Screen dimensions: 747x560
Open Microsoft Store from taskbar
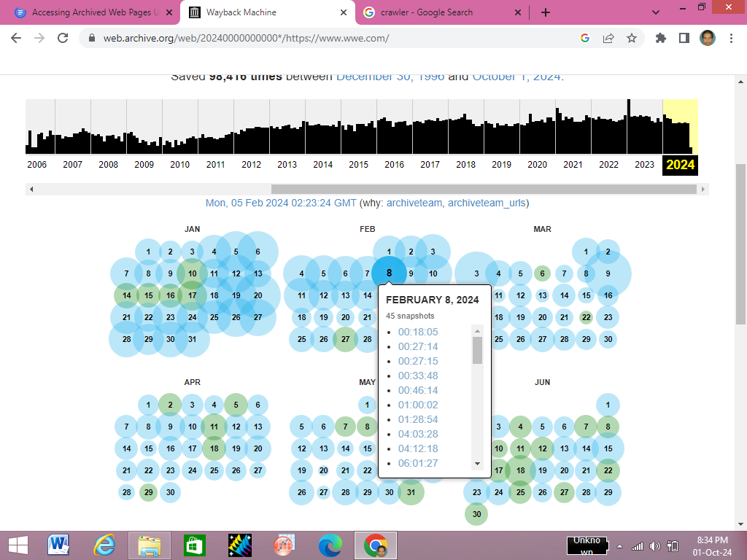coord(194,545)
